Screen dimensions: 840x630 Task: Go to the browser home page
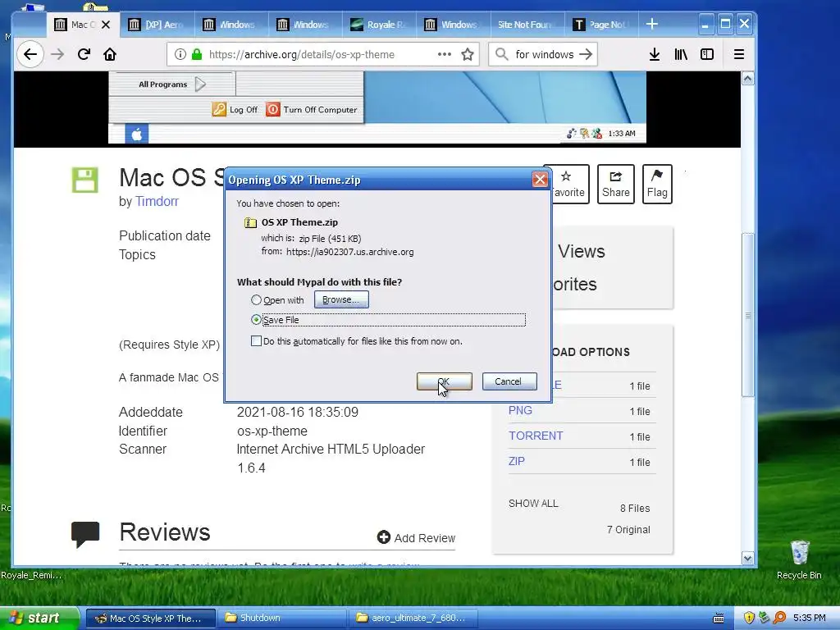110,54
